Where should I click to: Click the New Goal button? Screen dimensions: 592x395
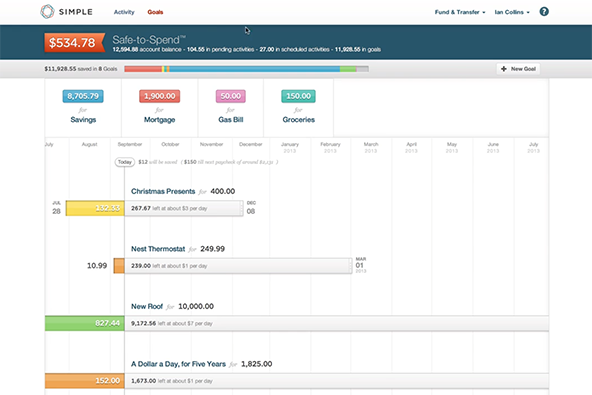[518, 69]
